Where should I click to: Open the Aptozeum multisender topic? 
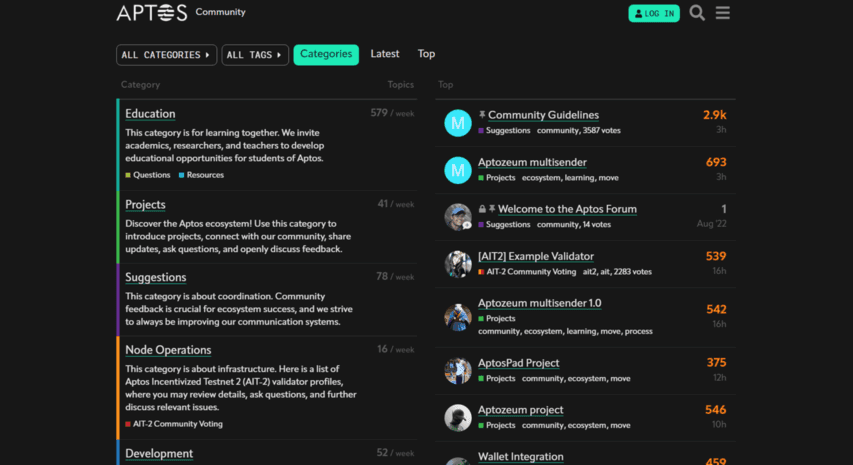pos(532,162)
